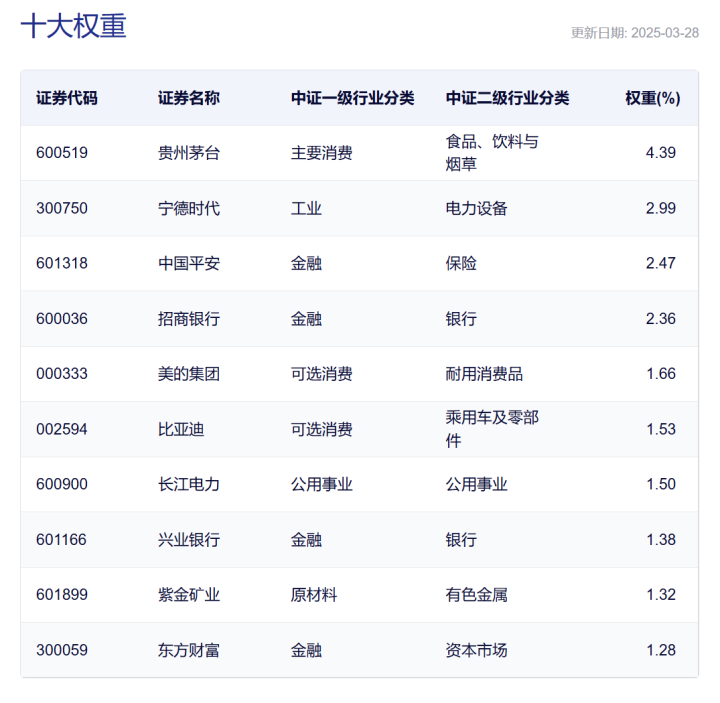Click 主要消费 industry cell
The height and width of the screenshot is (703, 720).
pos(321,153)
